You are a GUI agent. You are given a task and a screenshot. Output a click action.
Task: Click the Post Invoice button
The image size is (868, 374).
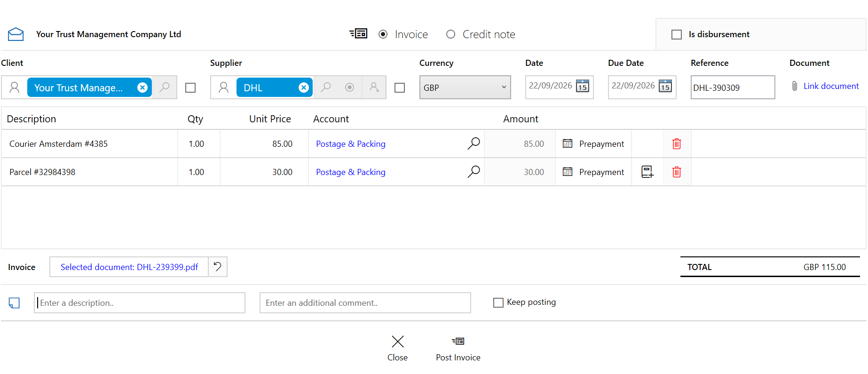tap(458, 349)
